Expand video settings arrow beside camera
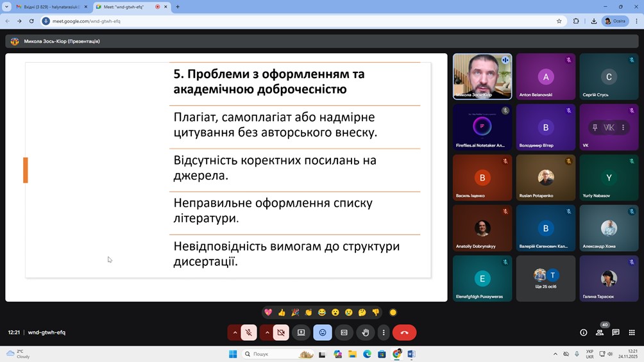The width and height of the screenshot is (644, 362). [267, 333]
